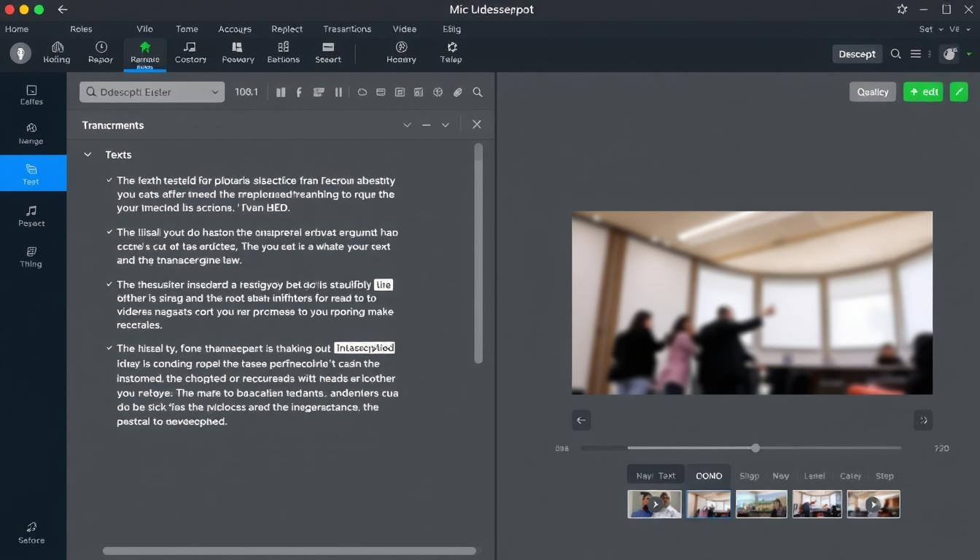Click the Qaalicy button
The height and width of the screenshot is (560, 980).
[872, 92]
